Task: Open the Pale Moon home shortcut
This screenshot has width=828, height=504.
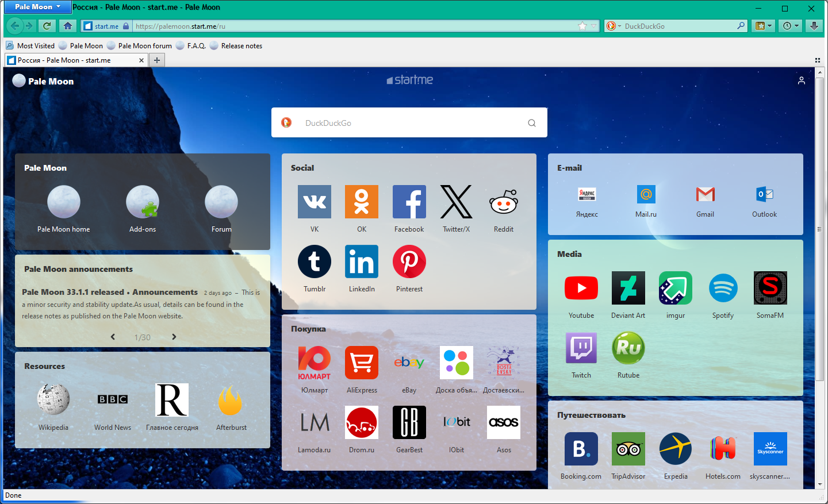Action: [x=64, y=202]
